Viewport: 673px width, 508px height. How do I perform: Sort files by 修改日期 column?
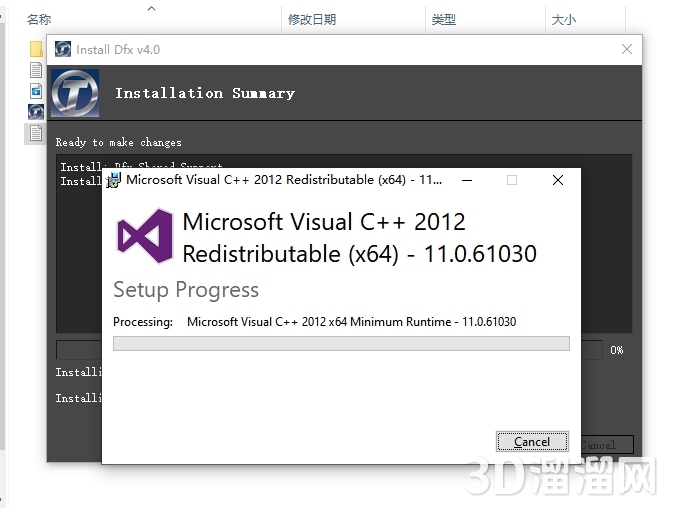point(312,19)
